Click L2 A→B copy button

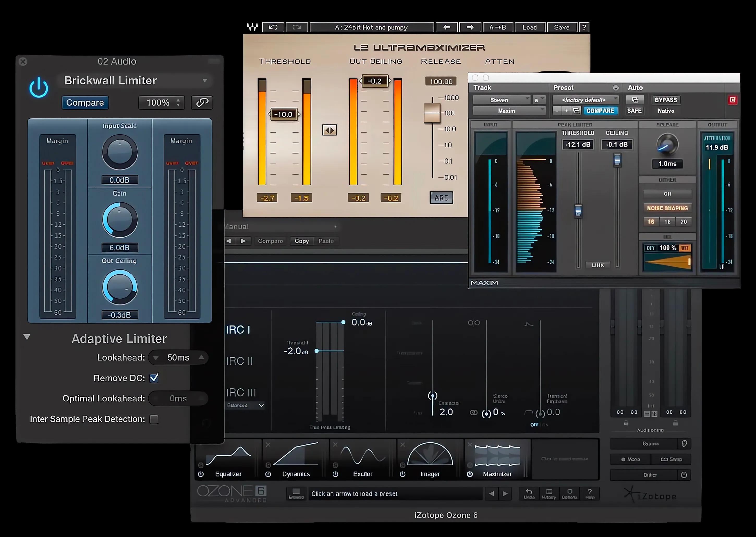coord(498,27)
